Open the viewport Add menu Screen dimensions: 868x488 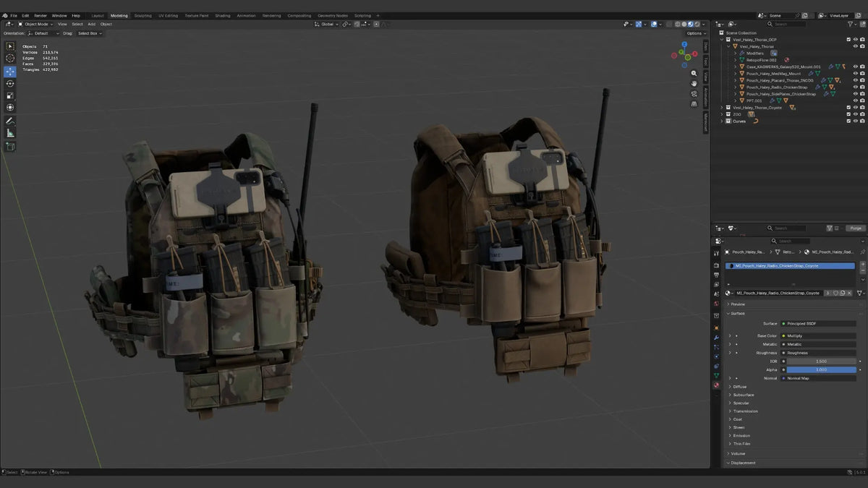point(92,24)
